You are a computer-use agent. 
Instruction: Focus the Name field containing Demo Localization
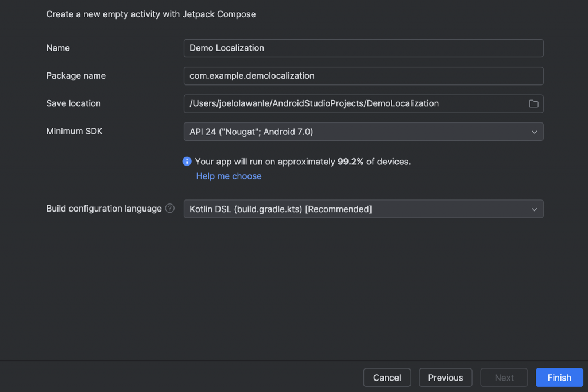[363, 48]
